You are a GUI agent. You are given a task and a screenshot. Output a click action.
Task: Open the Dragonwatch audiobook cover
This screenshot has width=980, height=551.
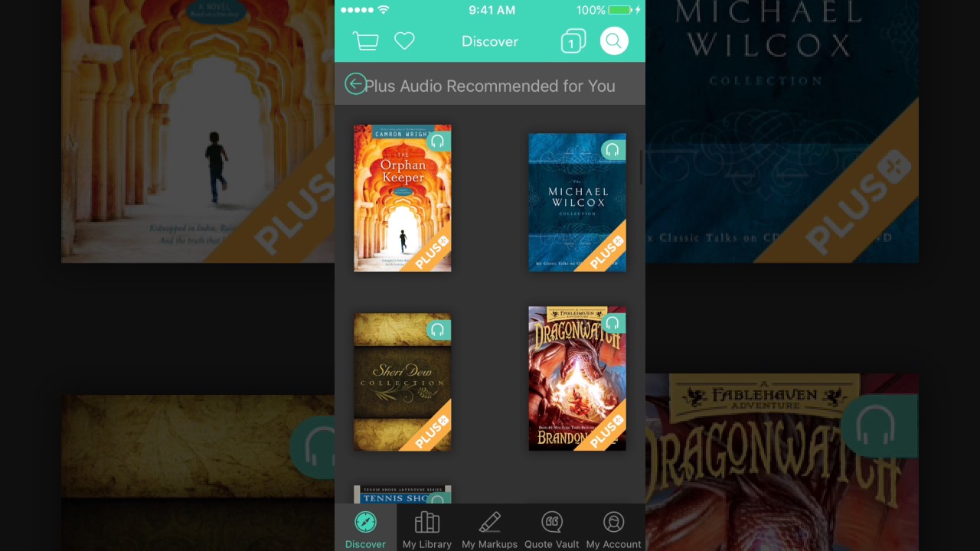click(577, 379)
